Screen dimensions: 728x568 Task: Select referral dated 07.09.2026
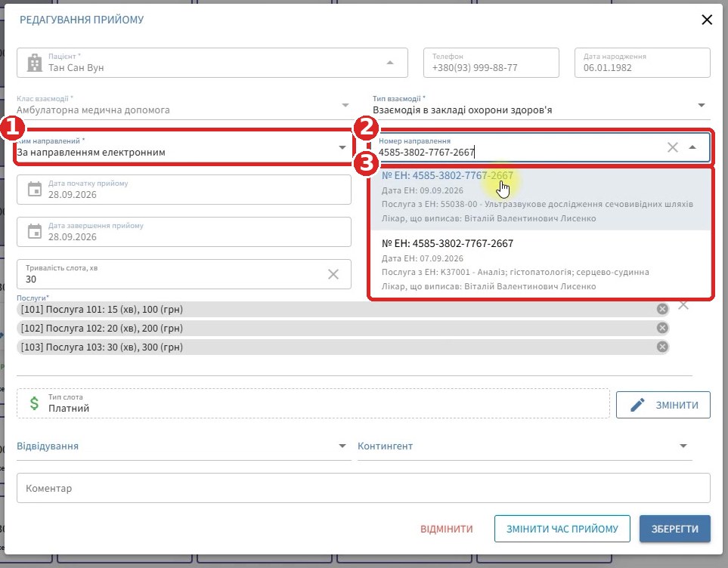tap(541, 265)
